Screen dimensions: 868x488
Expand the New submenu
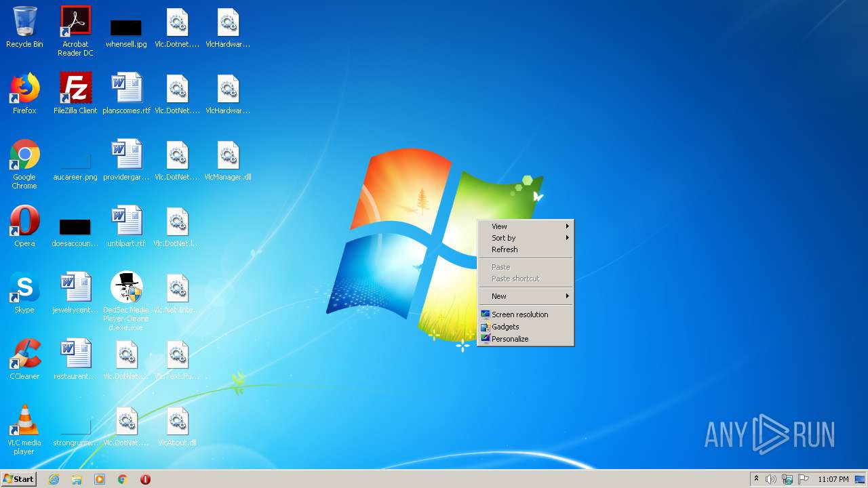tap(526, 296)
